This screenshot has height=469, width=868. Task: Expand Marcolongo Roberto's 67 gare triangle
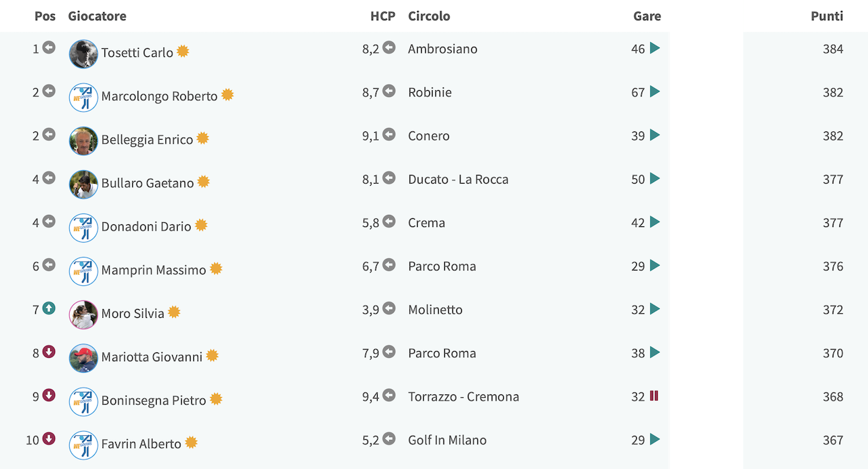tap(654, 91)
